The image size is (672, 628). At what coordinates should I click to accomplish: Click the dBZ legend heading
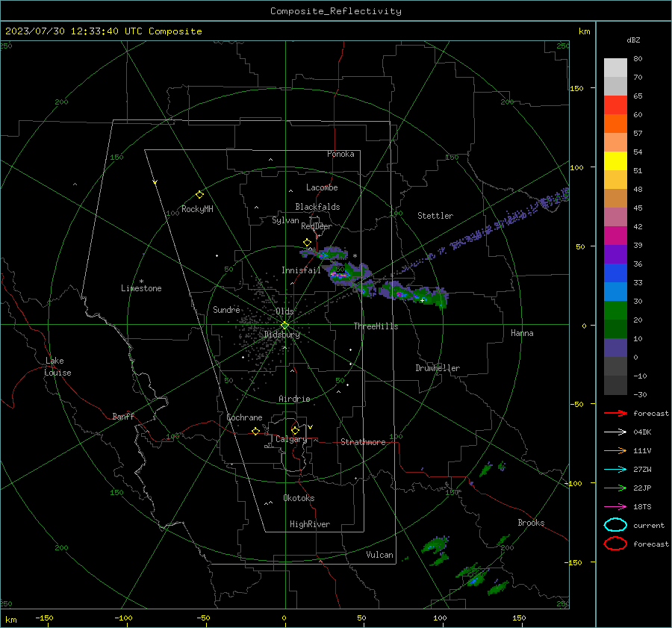(x=633, y=40)
